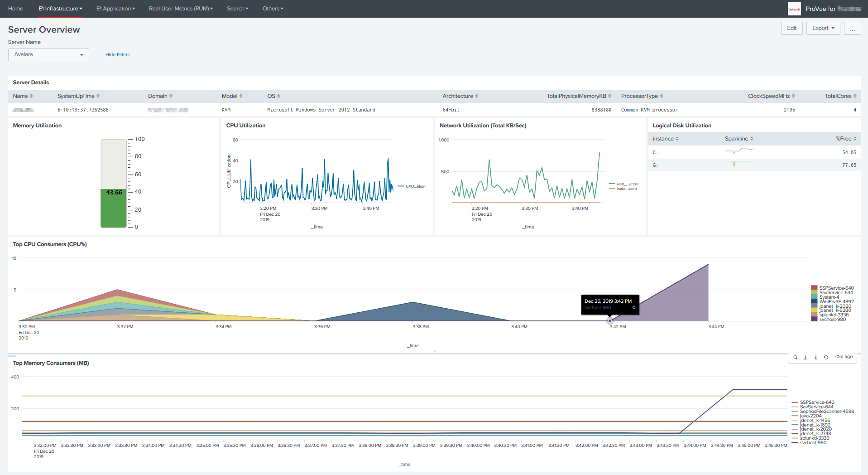Click the panel export download icon
This screenshot has height=475, width=868.
806,358
